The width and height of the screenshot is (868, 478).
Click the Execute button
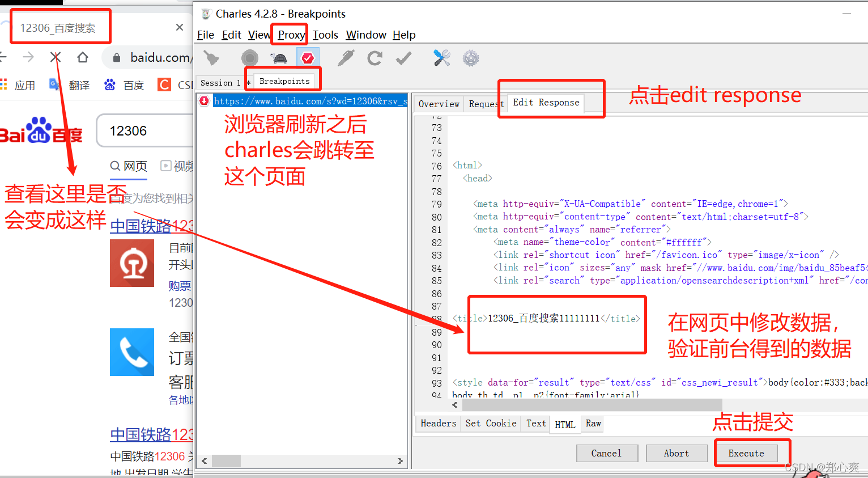pyautogui.click(x=746, y=454)
